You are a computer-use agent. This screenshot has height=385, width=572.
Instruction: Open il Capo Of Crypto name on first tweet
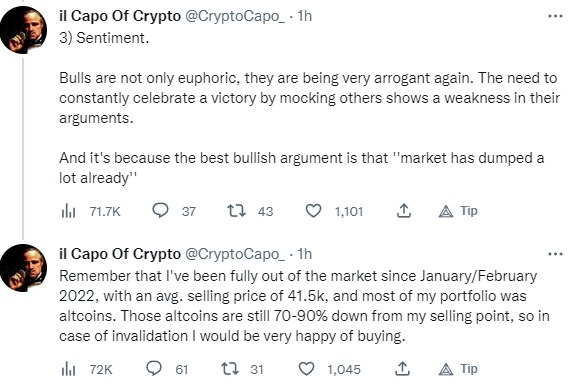coord(120,16)
